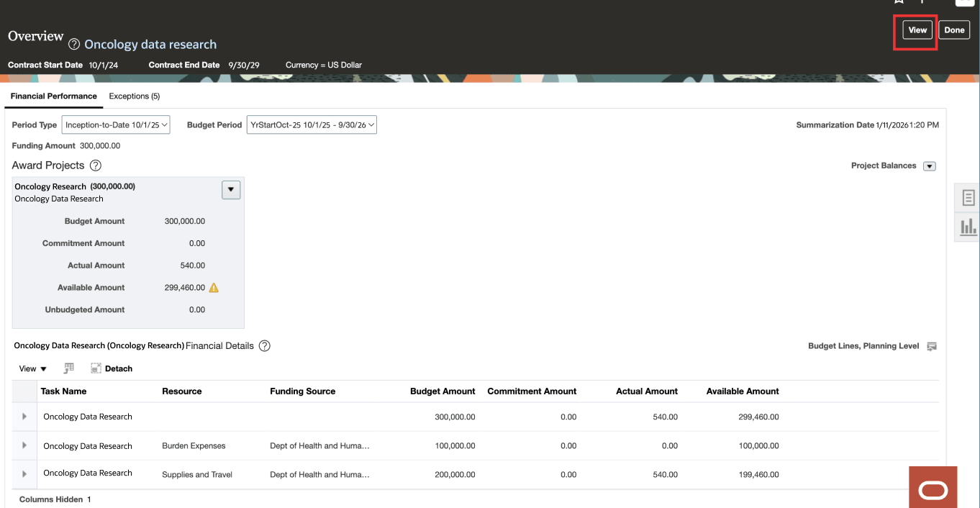Switch to the Exceptions (5) tab
The image size is (980, 508).
pyautogui.click(x=134, y=96)
